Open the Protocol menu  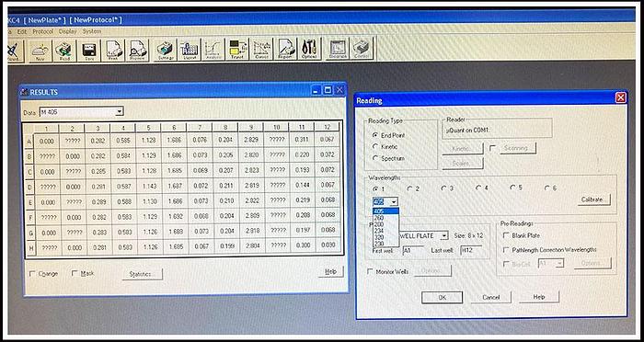coord(42,31)
